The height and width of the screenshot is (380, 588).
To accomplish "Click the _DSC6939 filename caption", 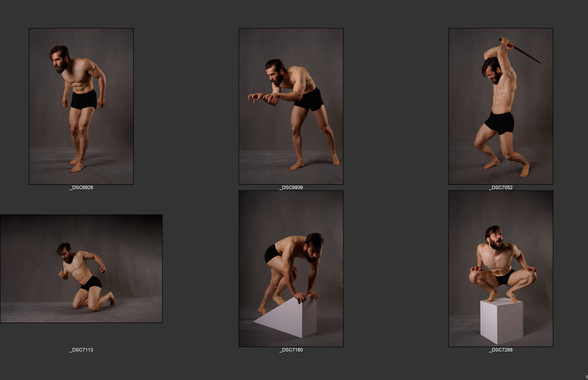I will click(291, 188).
